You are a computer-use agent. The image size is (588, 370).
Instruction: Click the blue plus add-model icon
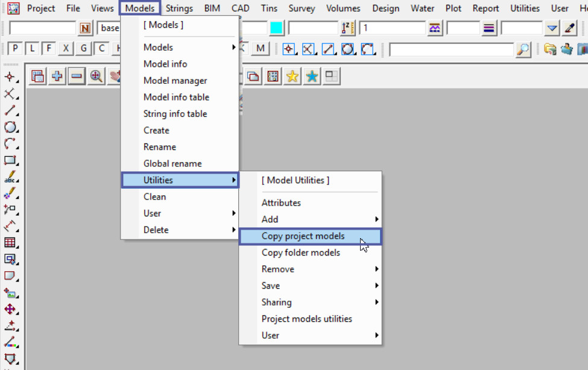[57, 77]
